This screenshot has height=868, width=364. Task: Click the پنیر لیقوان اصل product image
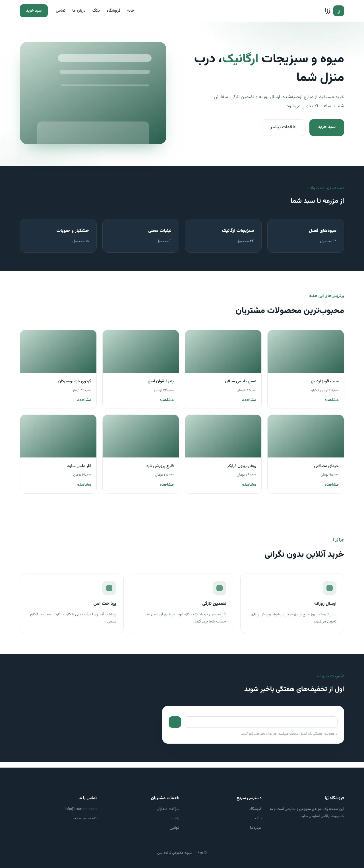[x=140, y=351]
